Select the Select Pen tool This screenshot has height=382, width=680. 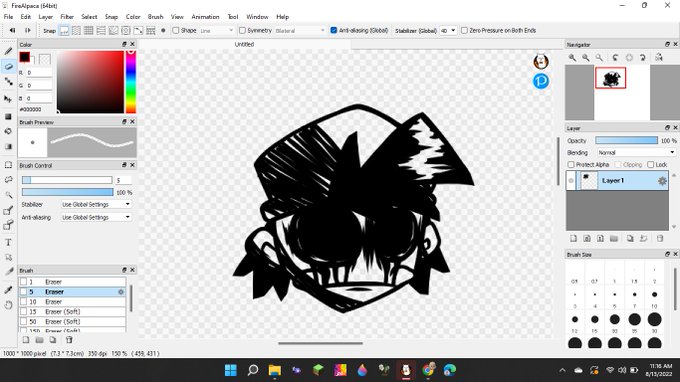(x=8, y=211)
